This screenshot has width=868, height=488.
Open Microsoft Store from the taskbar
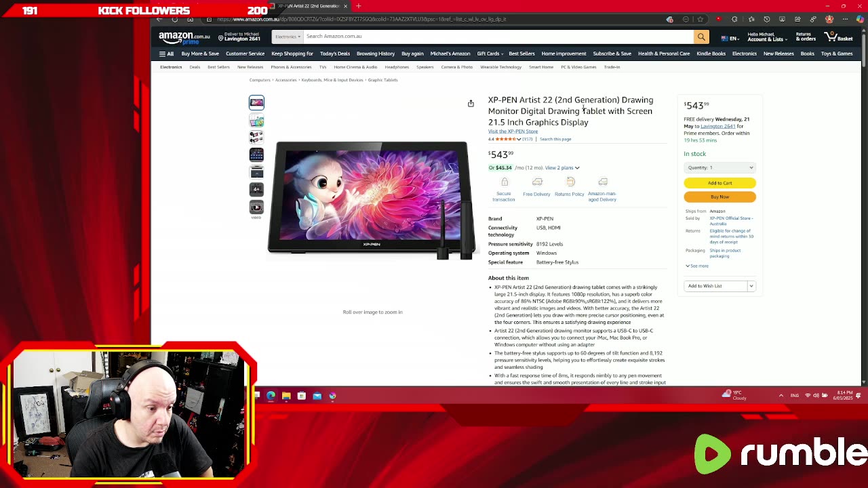coord(302,396)
